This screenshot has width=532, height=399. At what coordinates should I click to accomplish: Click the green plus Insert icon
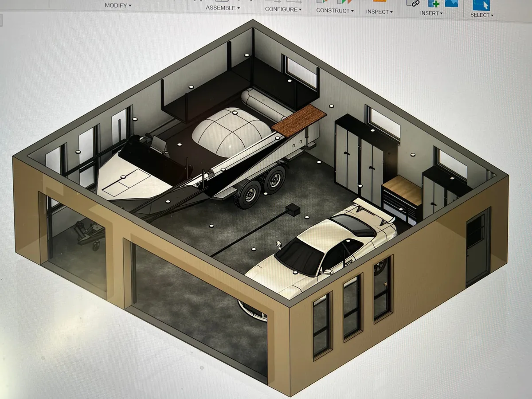tap(433, 3)
